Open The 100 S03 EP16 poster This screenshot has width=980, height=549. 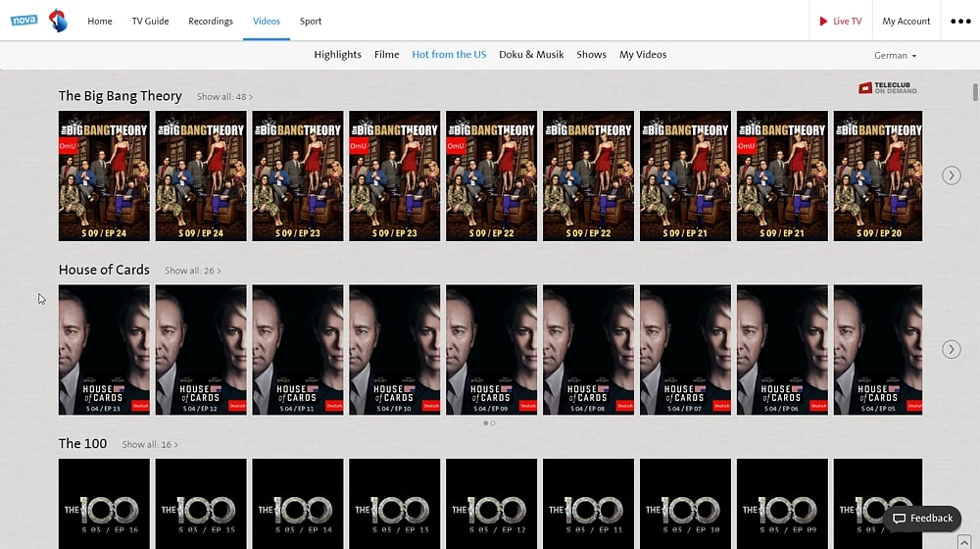(104, 504)
